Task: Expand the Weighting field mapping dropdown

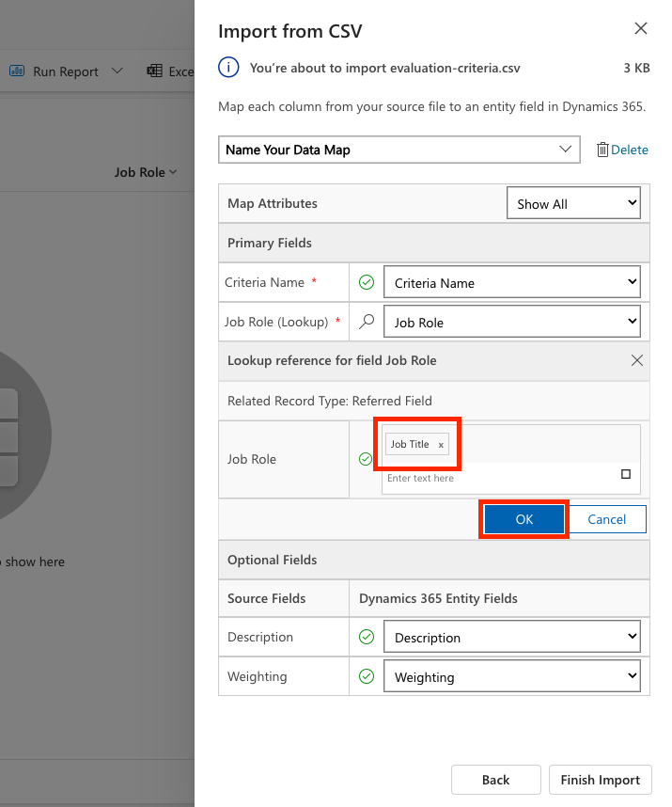Action: coord(512,676)
